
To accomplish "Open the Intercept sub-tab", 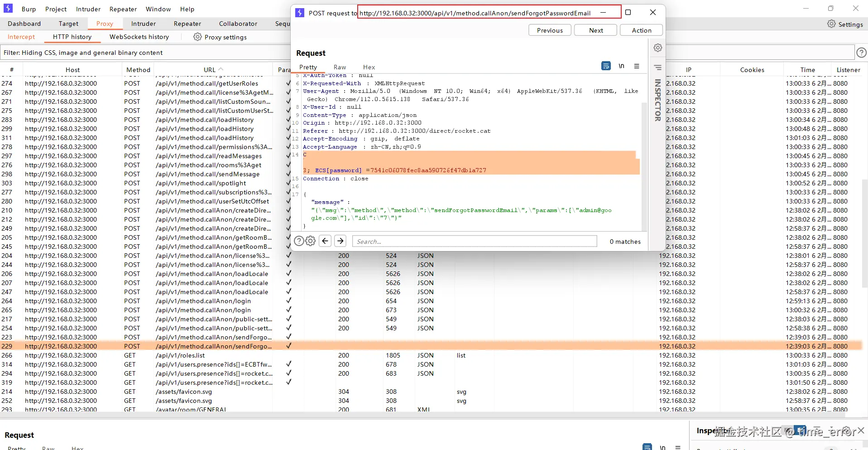I will [x=21, y=37].
